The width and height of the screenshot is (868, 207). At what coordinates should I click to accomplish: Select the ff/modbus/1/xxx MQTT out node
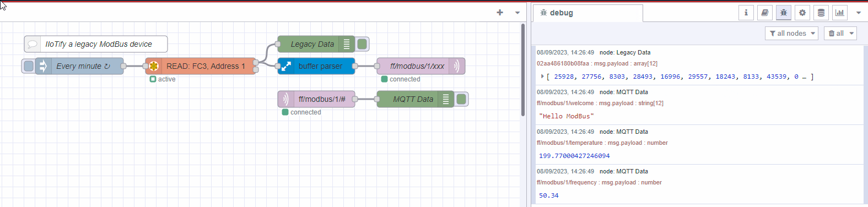click(421, 66)
